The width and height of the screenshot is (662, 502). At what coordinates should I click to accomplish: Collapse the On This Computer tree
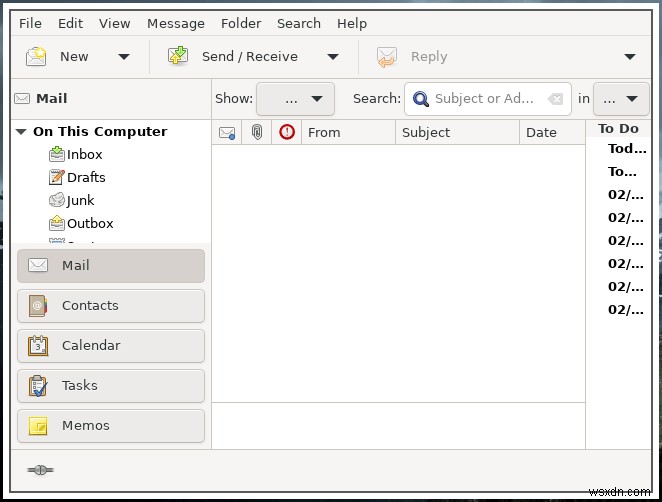[21, 132]
